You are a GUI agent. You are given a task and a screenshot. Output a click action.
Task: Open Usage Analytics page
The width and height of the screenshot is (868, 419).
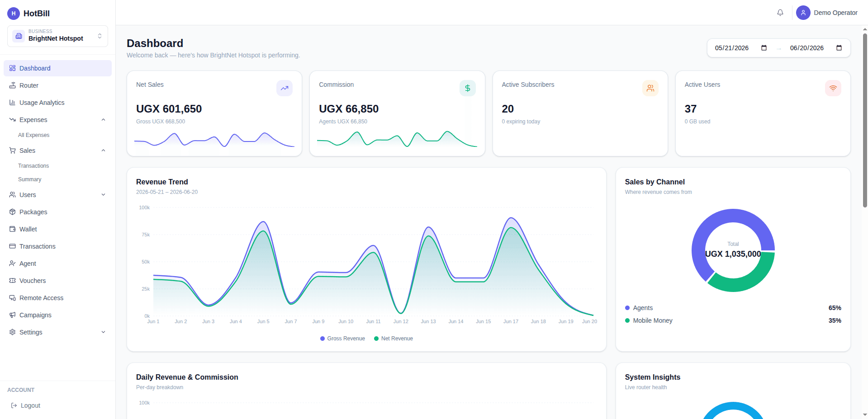tap(57, 103)
